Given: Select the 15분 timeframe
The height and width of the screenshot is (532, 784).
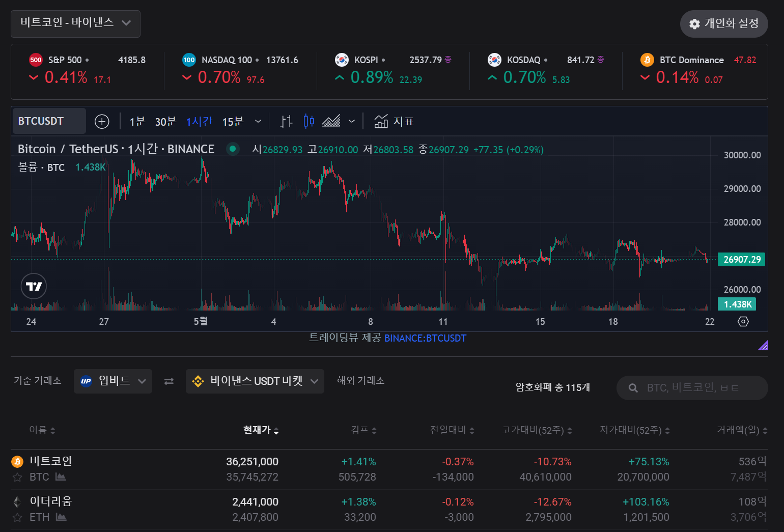Looking at the screenshot, I should coord(233,122).
